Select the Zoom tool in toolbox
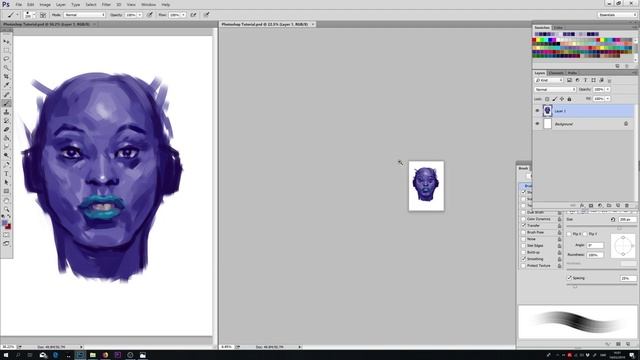Viewport: 640px width, 360px height. click(x=6, y=209)
